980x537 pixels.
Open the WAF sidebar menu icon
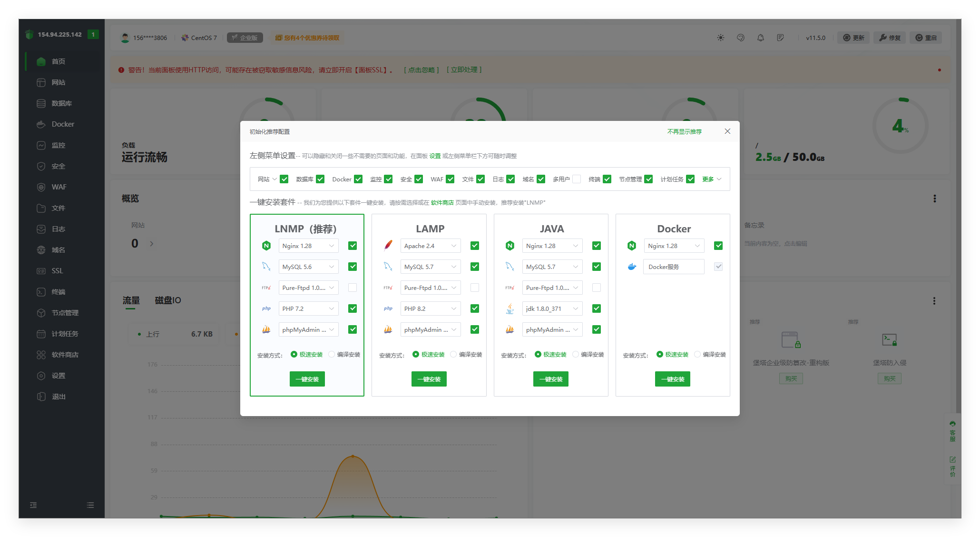[41, 187]
